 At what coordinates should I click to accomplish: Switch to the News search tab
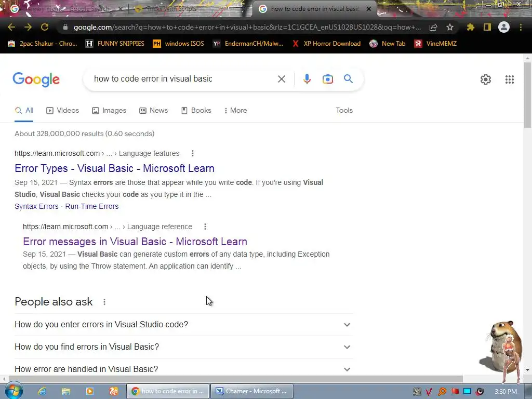click(154, 111)
